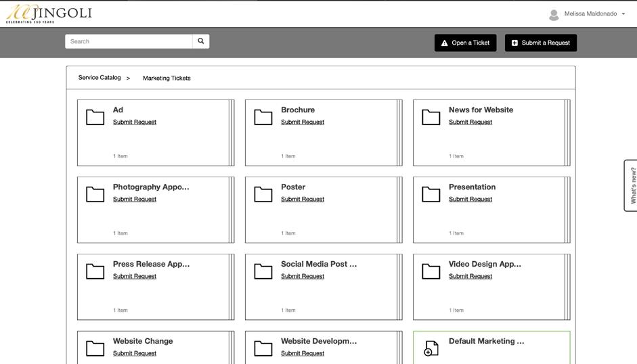
Task: Click the Jingoli logo
Action: click(x=49, y=14)
